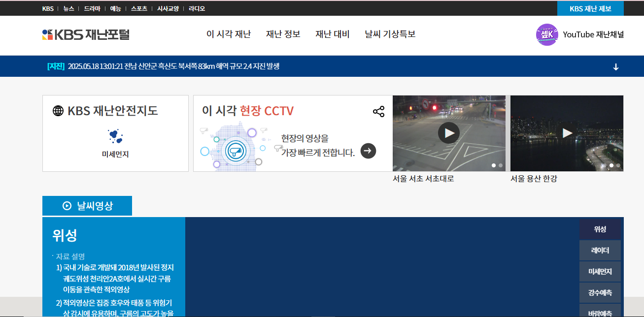
Task: Click the KBS 재난안전지도 title
Action: (113, 111)
